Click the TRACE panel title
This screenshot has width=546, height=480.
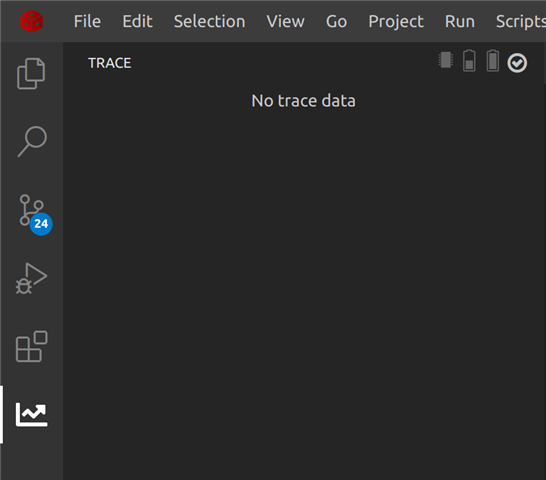click(x=110, y=63)
